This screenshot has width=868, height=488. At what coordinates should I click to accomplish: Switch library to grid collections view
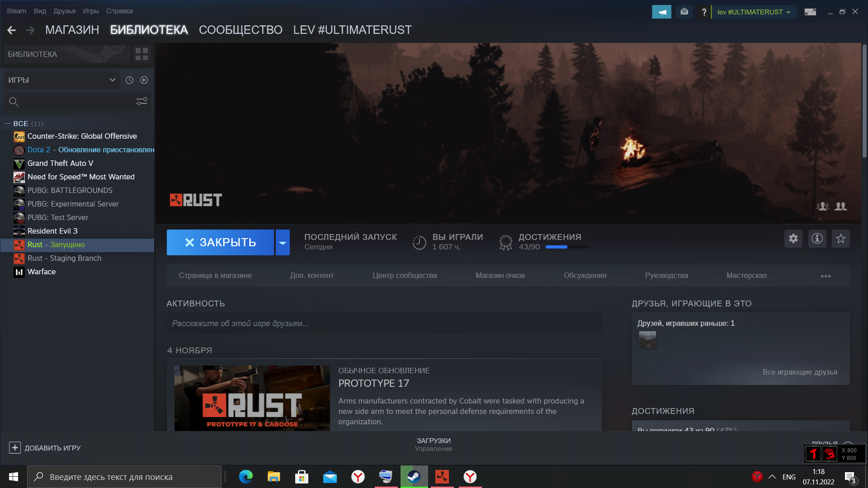142,54
